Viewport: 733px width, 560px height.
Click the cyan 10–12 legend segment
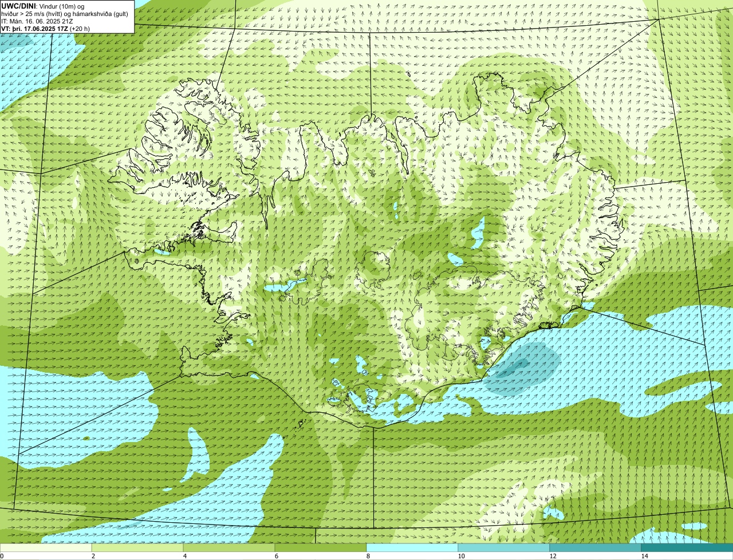pos(504,547)
